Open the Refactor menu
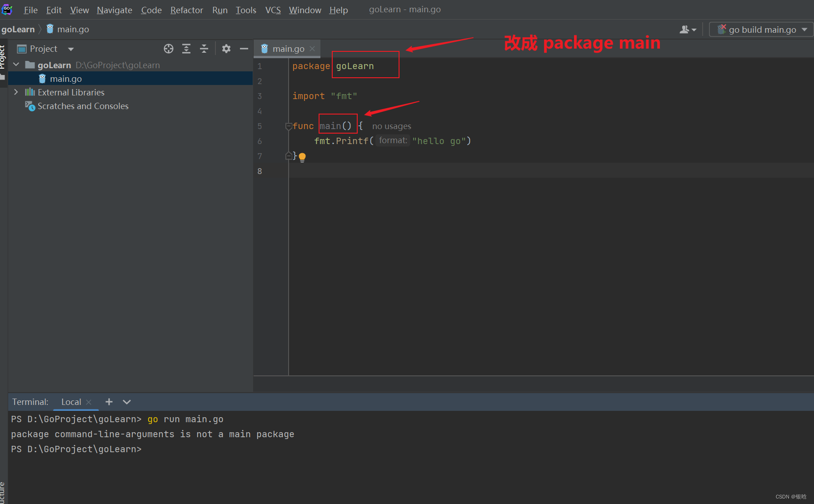Screen dimensions: 814x504 coord(186,10)
